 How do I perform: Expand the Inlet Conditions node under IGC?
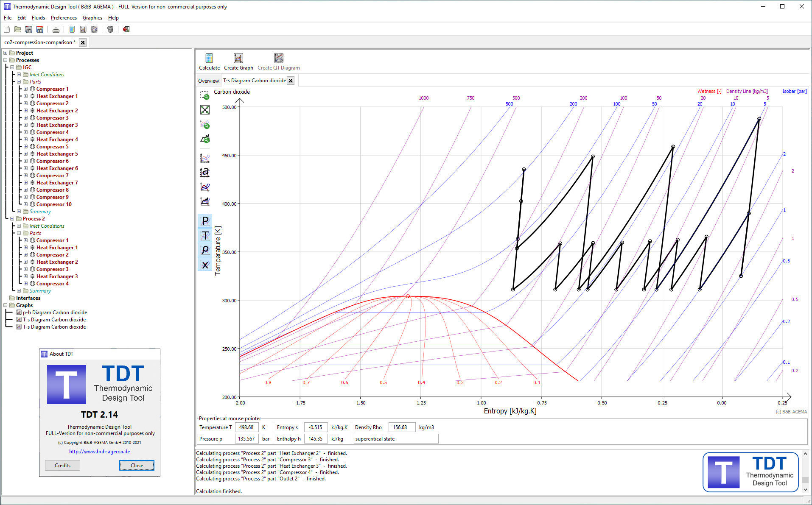(19, 74)
